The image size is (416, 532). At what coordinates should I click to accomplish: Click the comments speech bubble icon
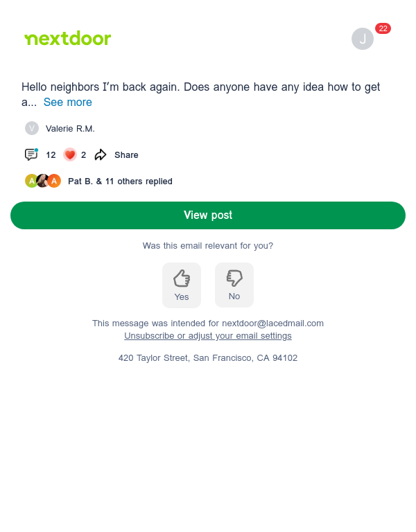click(31, 154)
